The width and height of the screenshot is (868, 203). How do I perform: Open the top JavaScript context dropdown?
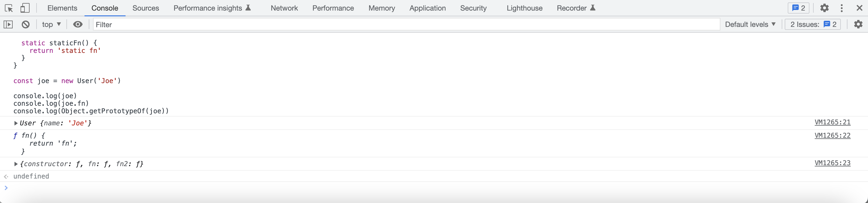(x=51, y=24)
